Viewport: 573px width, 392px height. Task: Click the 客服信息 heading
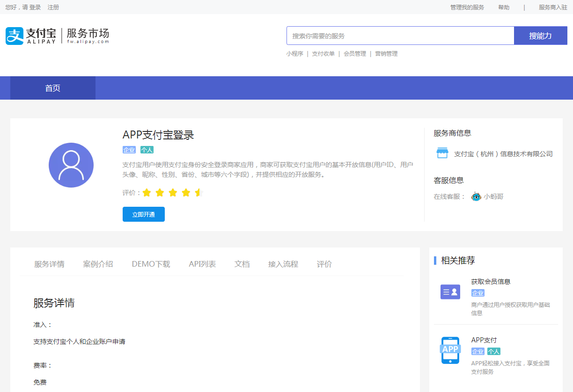pos(448,180)
